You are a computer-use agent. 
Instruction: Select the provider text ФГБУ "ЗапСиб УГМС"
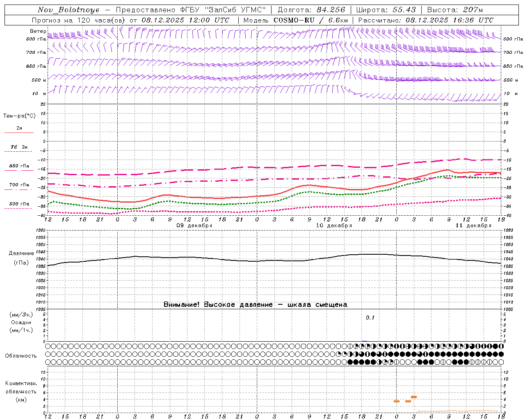coord(223,10)
